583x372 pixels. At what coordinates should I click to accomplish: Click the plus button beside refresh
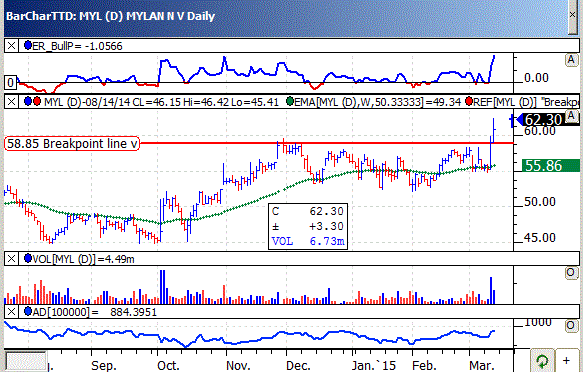pyautogui.click(x=566, y=360)
